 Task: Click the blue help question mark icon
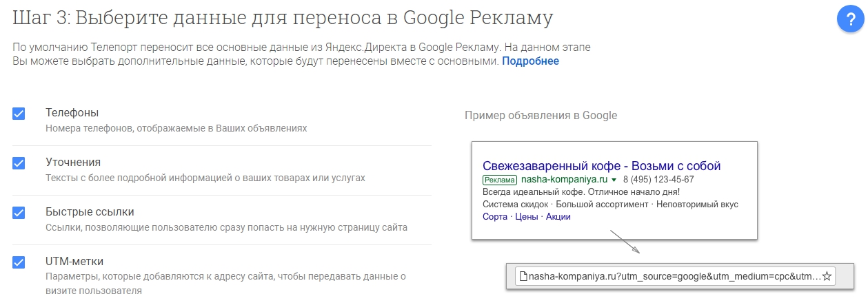coord(850,21)
